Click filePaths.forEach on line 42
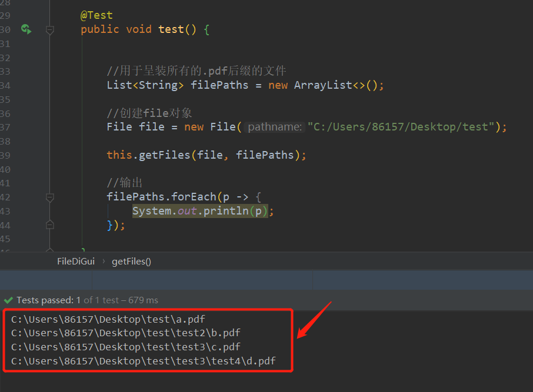Image resolution: width=533 pixels, height=392 pixels. (161, 197)
